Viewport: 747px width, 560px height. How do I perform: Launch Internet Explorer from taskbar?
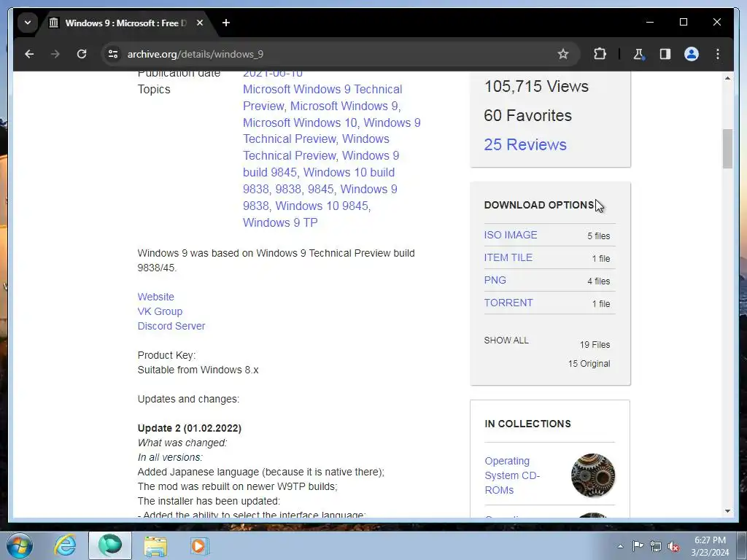point(65,545)
